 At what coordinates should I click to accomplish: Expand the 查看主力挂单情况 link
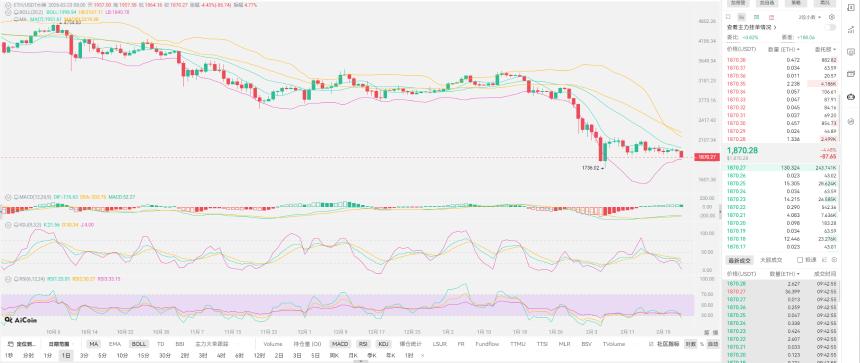click(751, 27)
